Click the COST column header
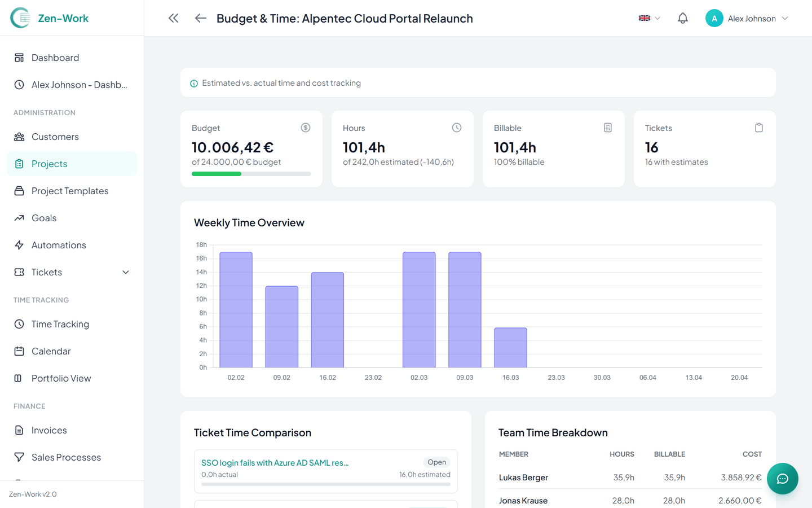Screen dimensions: 812x508 (752, 454)
